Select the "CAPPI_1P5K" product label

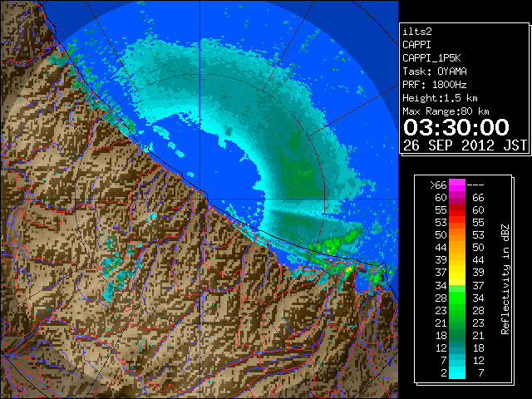pyautogui.click(x=431, y=58)
